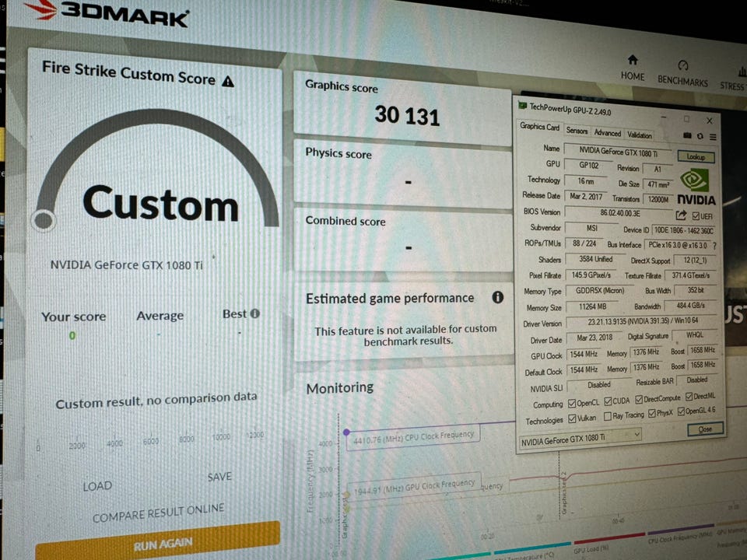747x560 pixels.
Task: Click the LOAD button
Action: tap(98, 486)
